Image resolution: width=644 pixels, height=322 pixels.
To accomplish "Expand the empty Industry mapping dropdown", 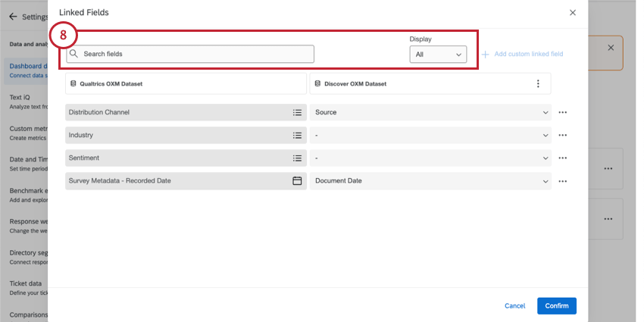I will pyautogui.click(x=430, y=135).
